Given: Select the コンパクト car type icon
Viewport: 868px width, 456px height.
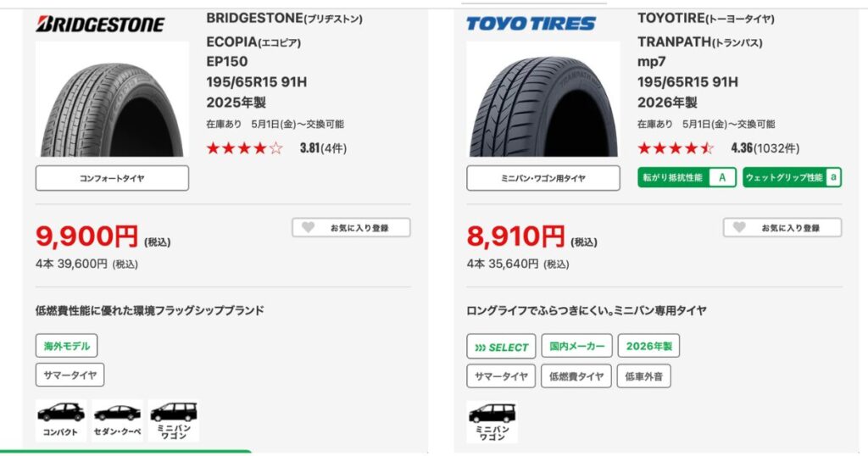Looking at the screenshot, I should point(61,420).
